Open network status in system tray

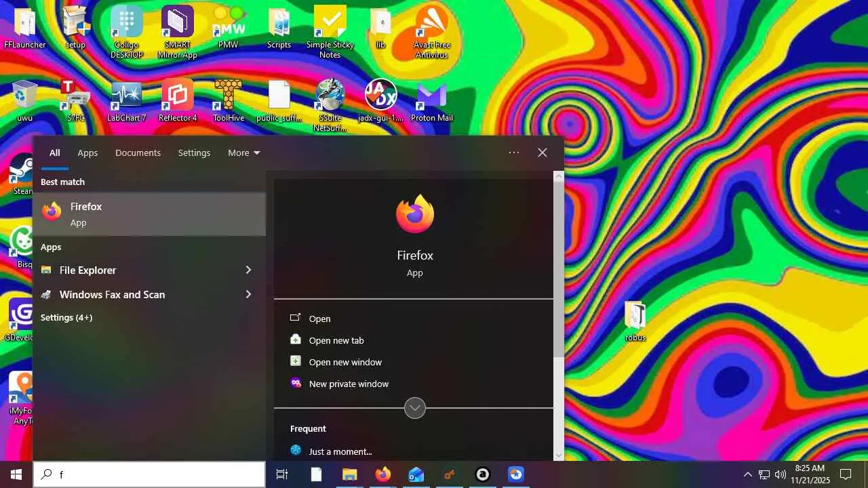coord(764,474)
